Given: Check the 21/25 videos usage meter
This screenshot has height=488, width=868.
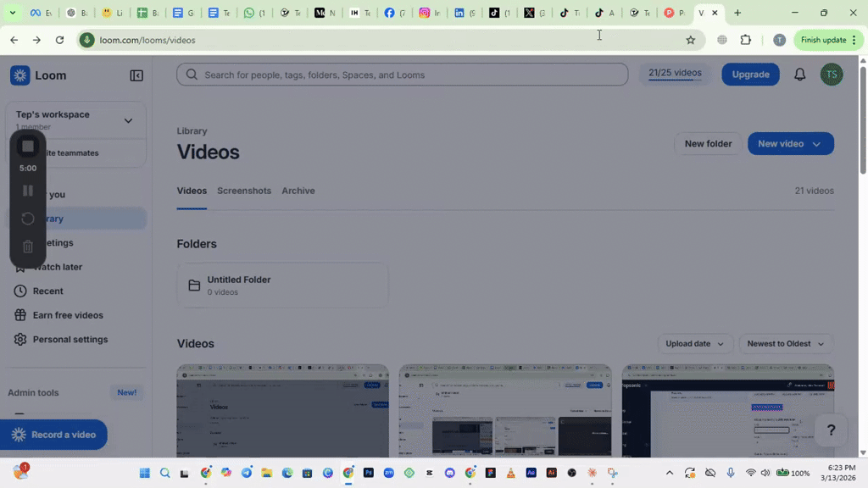Looking at the screenshot, I should click(x=674, y=73).
